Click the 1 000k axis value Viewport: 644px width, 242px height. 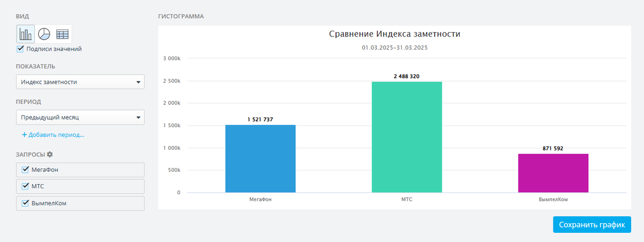coord(172,148)
